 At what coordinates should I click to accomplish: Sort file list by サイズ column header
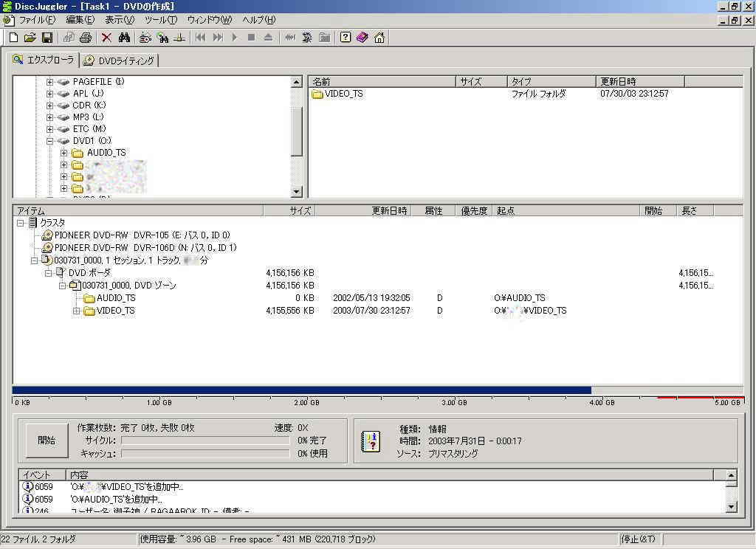click(x=481, y=81)
